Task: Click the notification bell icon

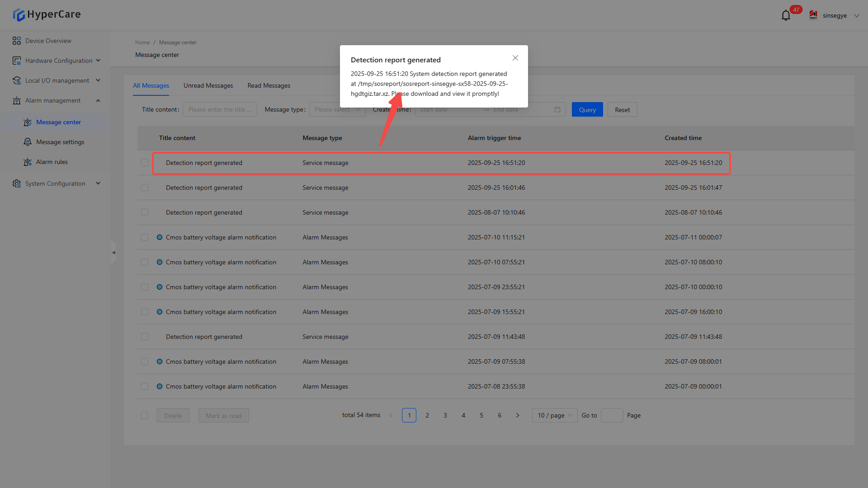Action: pyautogui.click(x=786, y=15)
